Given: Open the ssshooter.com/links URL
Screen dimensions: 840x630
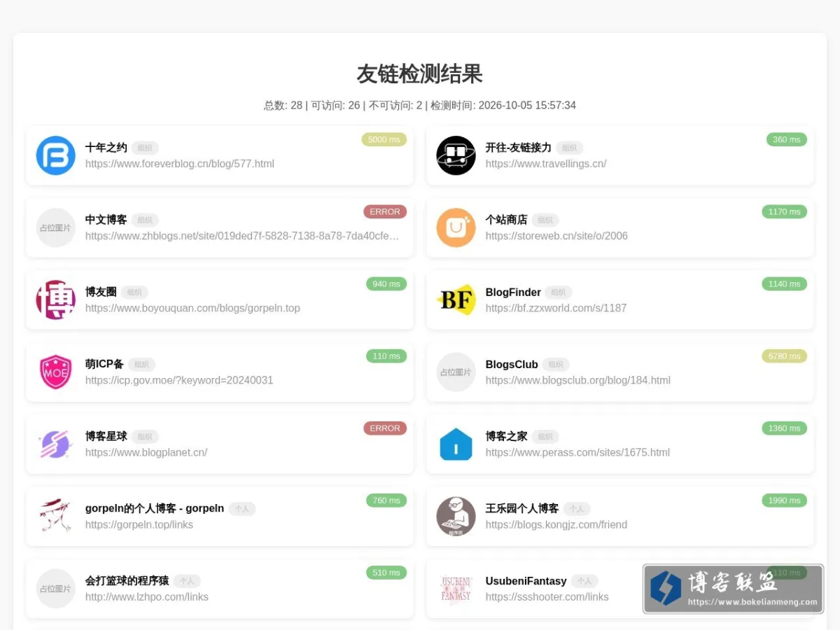Looking at the screenshot, I should tap(547, 596).
